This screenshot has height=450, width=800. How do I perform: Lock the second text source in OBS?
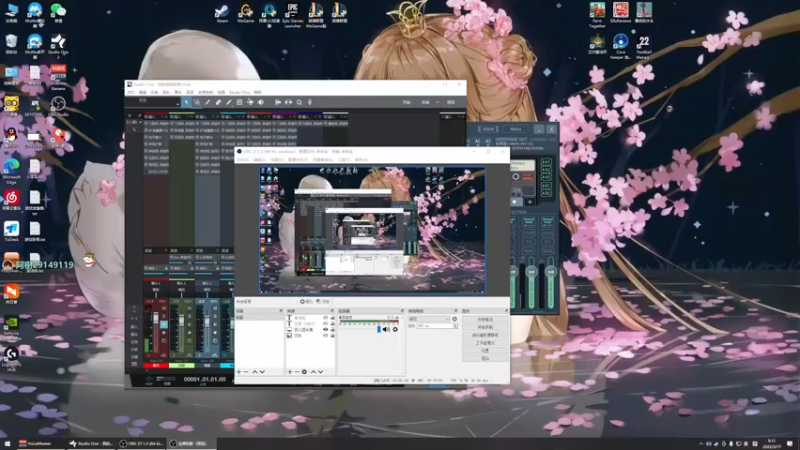[333, 324]
